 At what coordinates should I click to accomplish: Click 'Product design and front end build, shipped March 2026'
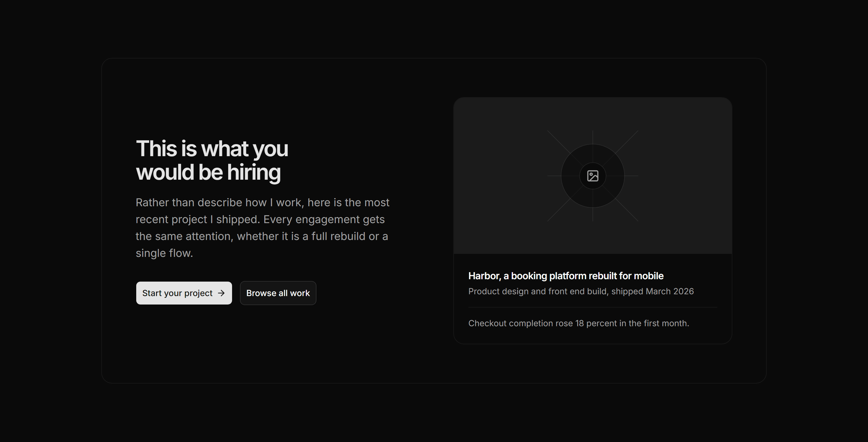click(x=581, y=291)
